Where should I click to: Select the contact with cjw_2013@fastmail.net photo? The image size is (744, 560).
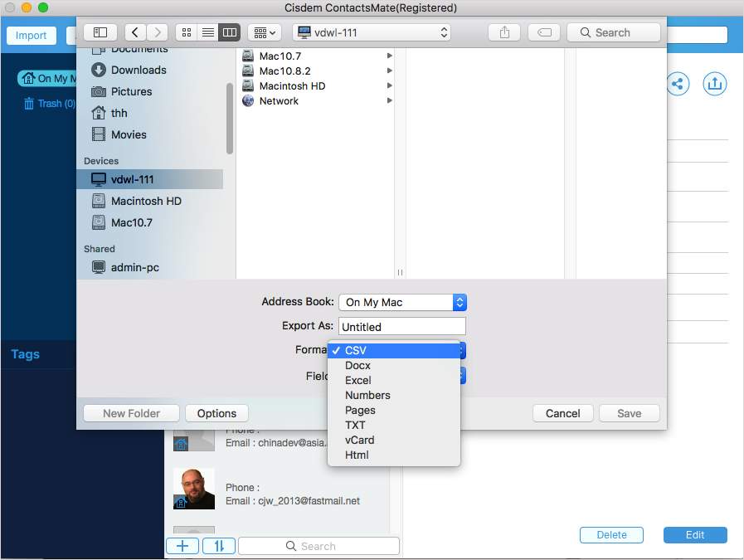[x=194, y=489]
